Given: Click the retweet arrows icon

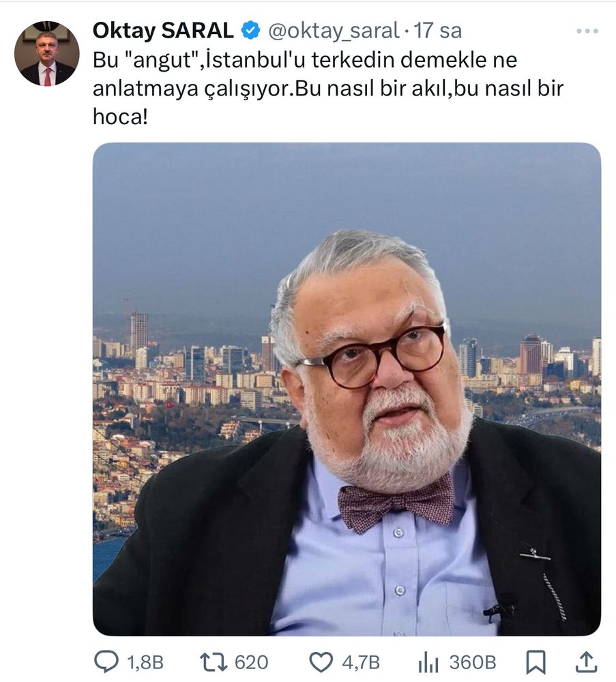Looking at the screenshot, I should [x=213, y=662].
